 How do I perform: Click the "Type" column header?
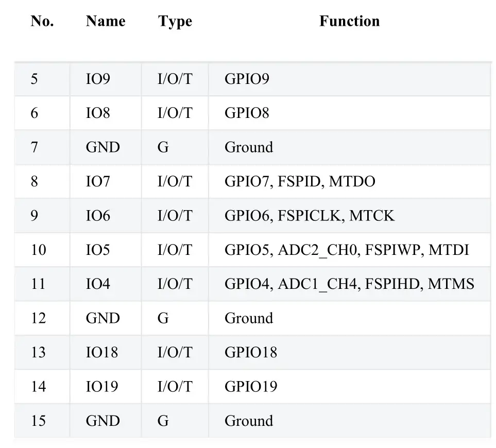click(x=175, y=21)
